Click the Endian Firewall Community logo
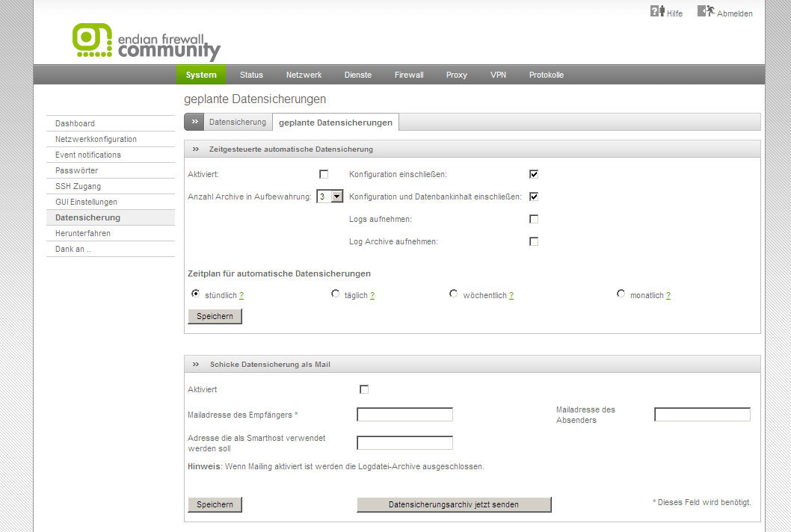Image resolution: width=791 pixels, height=532 pixels. point(147,43)
